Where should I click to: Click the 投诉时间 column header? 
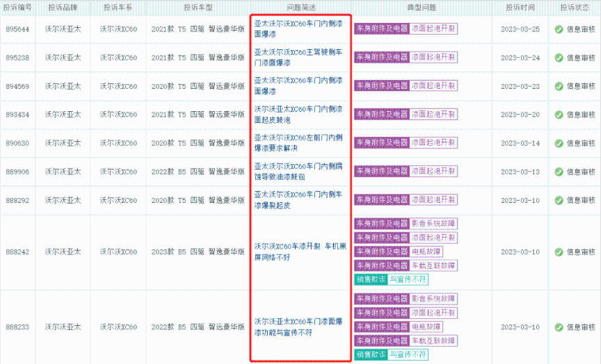coord(520,7)
